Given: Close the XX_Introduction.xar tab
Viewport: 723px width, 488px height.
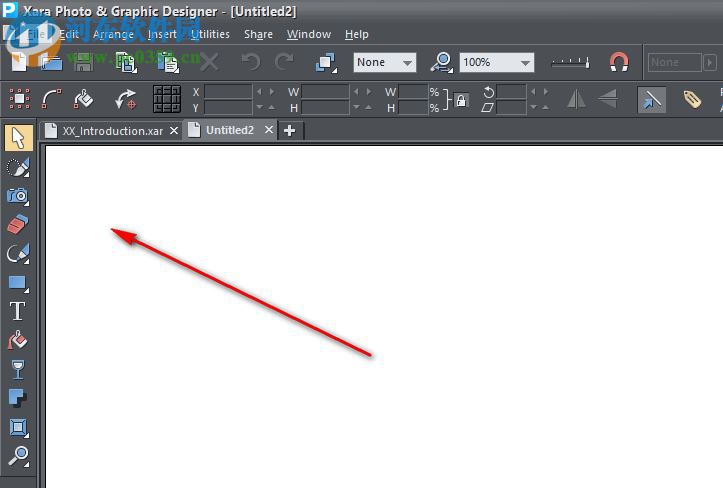Looking at the screenshot, I should (174, 131).
